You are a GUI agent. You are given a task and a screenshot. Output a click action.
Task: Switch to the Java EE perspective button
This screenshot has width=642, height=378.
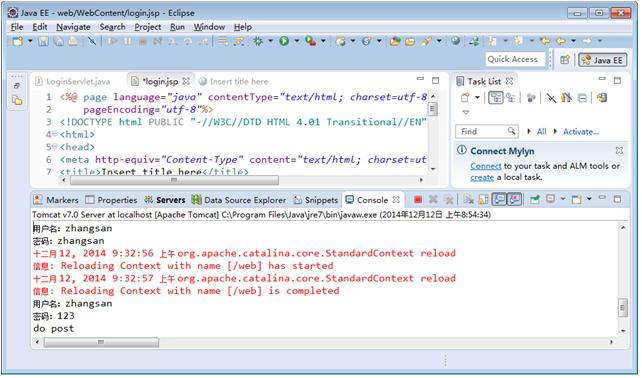point(602,60)
